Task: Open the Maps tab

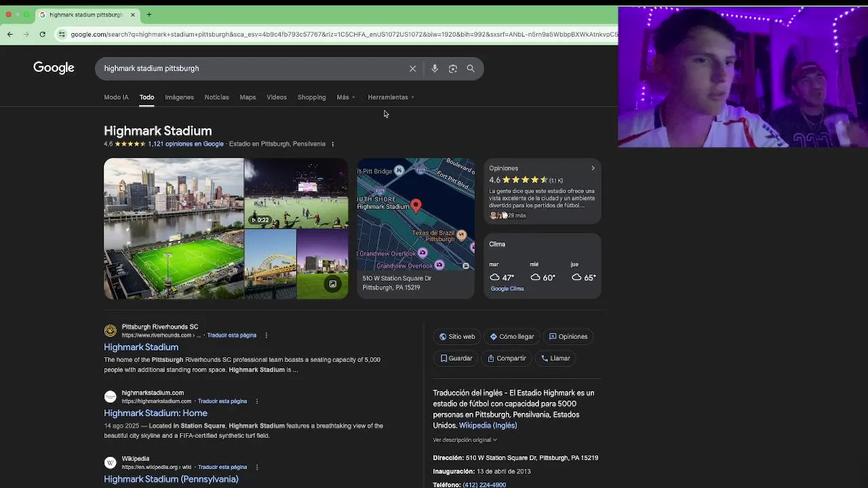Action: tap(248, 97)
